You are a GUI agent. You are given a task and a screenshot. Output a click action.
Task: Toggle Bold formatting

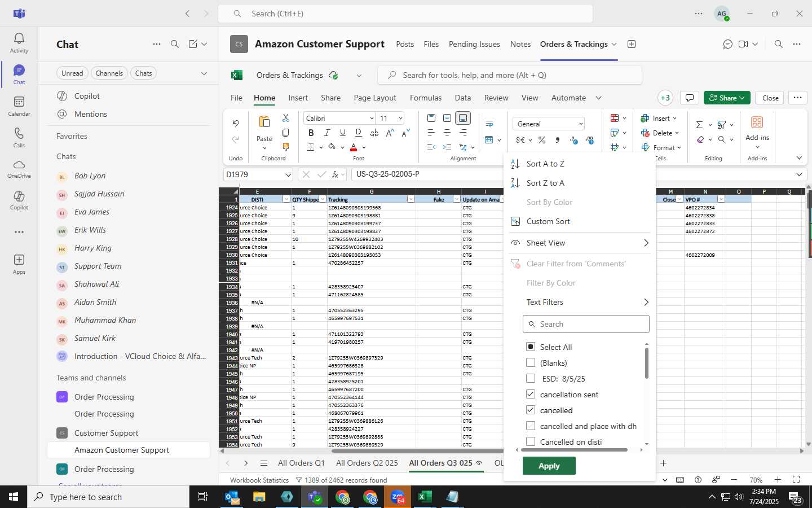311,133
